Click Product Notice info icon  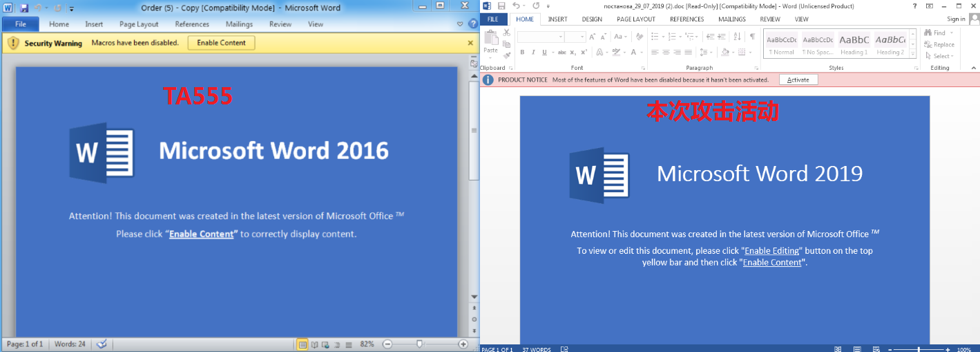(x=488, y=80)
